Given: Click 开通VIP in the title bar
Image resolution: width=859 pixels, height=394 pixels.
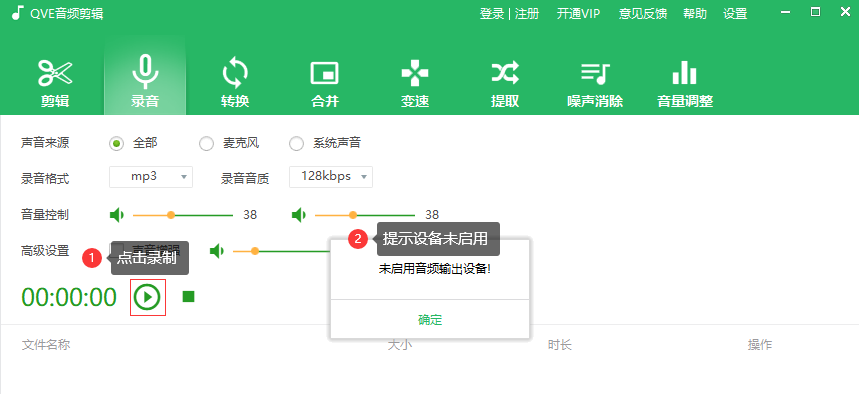Looking at the screenshot, I should [579, 14].
